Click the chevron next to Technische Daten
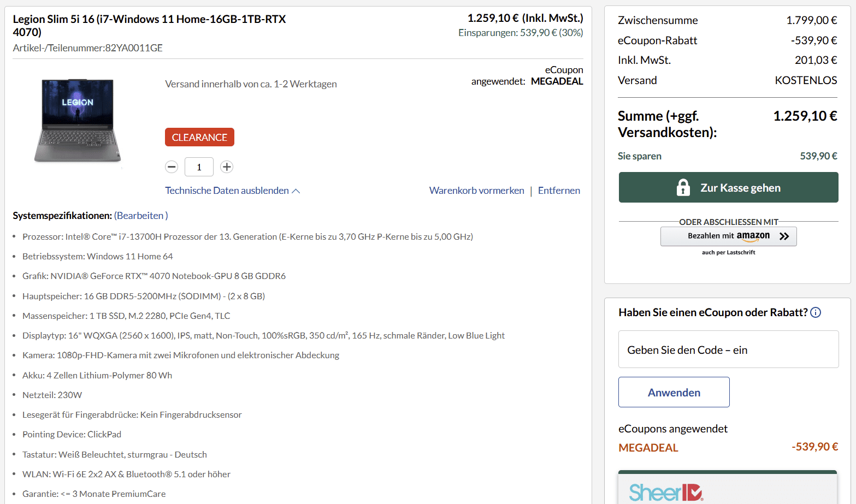The image size is (856, 504). 296,191
